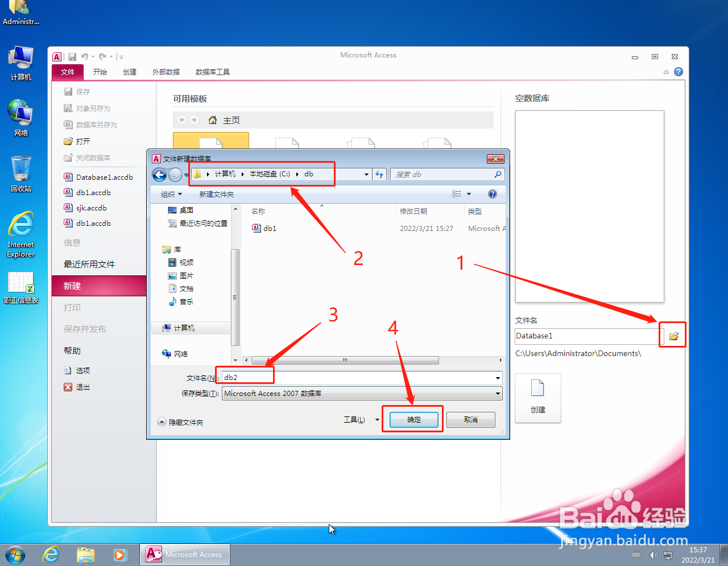Collapse folders with 隐藏文件夹 toggle
Viewport: 728px width, 566px height.
click(x=180, y=422)
